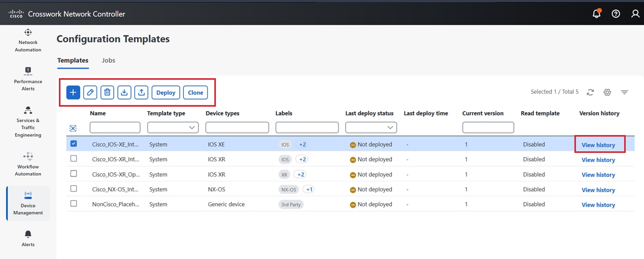Open Workflow Automation in sidebar
644x259 pixels.
28,164
